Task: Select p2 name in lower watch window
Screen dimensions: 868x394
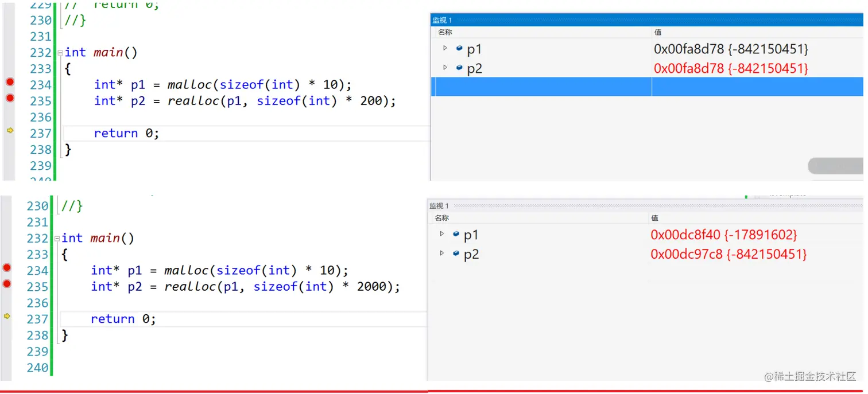Action: [471, 255]
